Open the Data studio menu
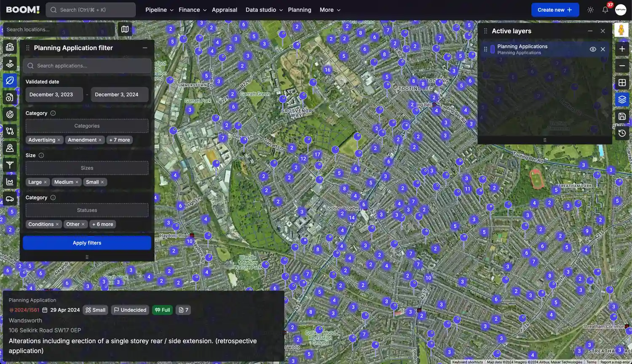 point(260,10)
